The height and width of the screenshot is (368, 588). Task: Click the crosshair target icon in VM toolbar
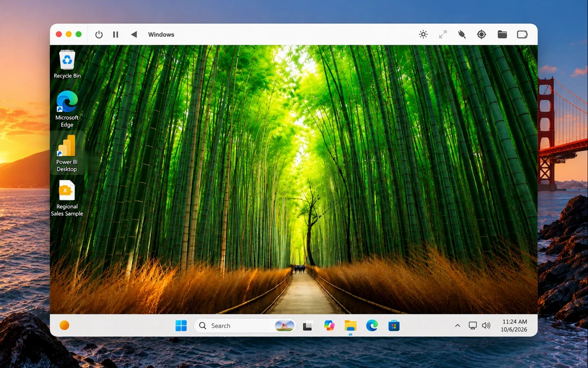tap(482, 34)
